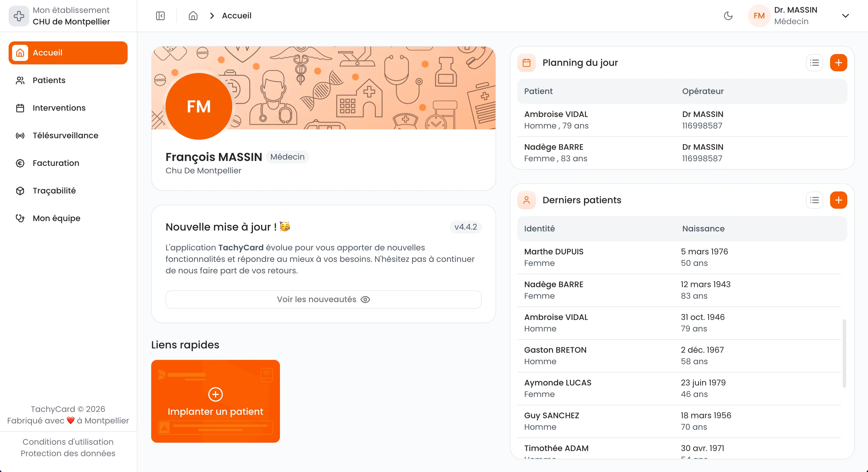Click the Naissance column header
This screenshot has width=868, height=472.
click(x=703, y=229)
